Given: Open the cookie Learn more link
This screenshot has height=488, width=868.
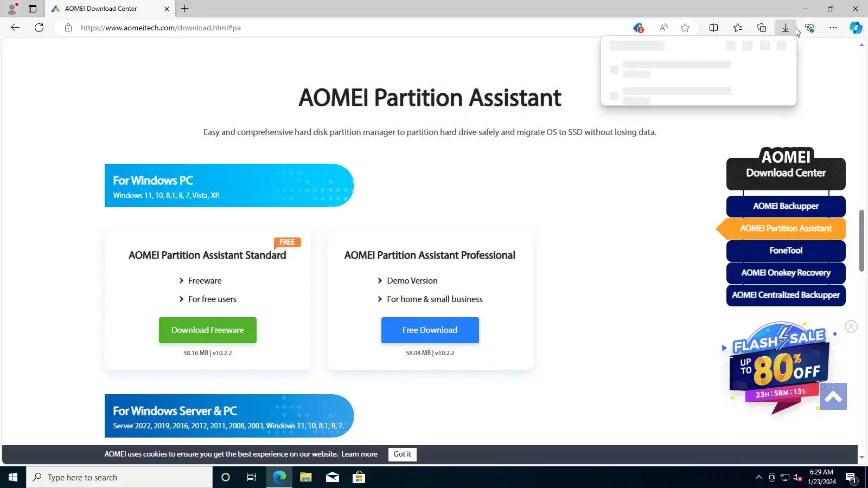Looking at the screenshot, I should pos(359,454).
